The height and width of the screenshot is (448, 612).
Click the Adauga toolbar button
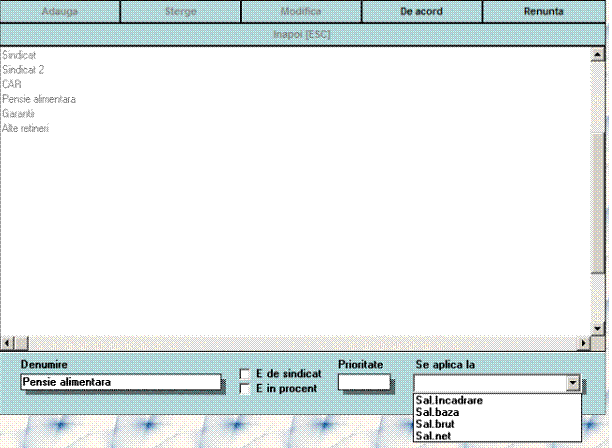tap(60, 12)
